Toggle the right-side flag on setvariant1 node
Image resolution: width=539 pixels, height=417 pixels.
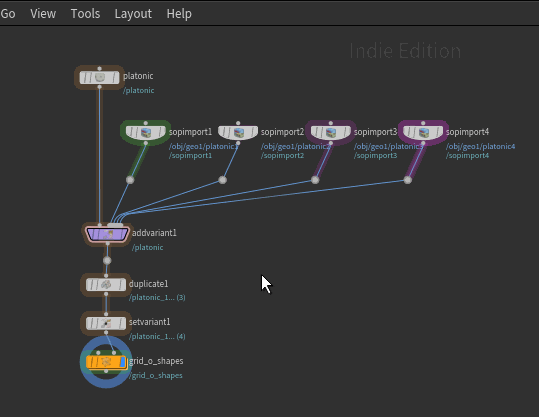point(122,323)
